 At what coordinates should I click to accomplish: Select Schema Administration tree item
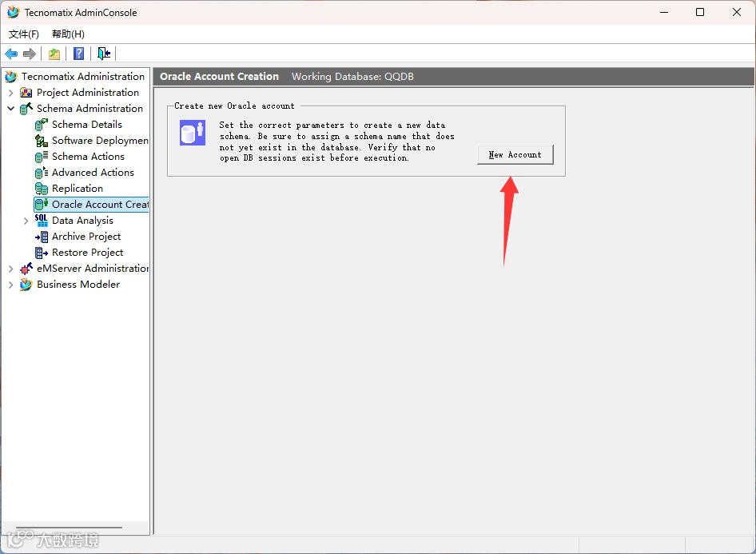pos(90,109)
